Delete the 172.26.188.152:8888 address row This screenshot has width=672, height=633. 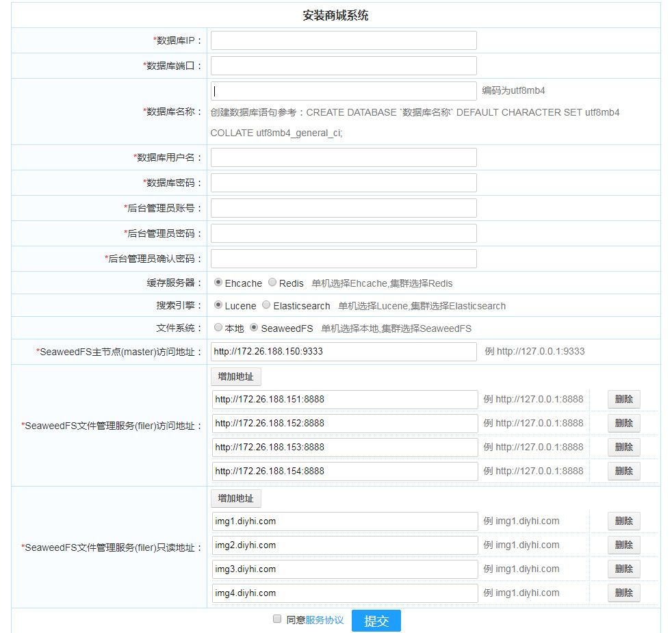click(624, 424)
